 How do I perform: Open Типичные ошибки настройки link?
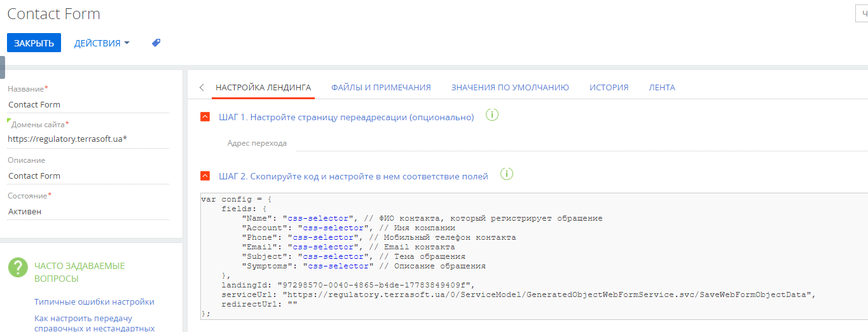(94, 301)
